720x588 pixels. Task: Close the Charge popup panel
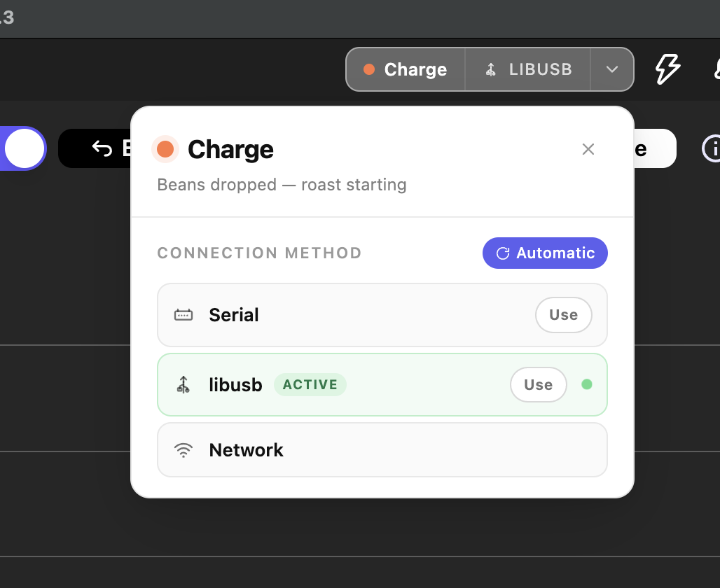[588, 149]
